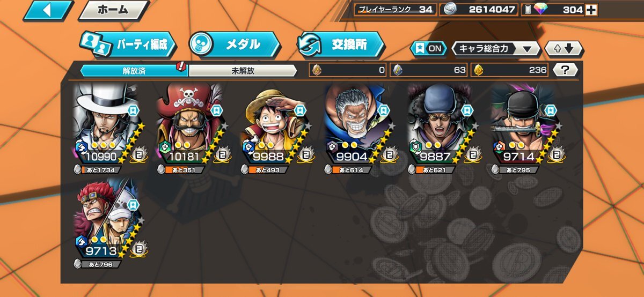Viewport: 644px width, 297px height.
Task: Select the 解放済 tab
Action: click(x=133, y=70)
